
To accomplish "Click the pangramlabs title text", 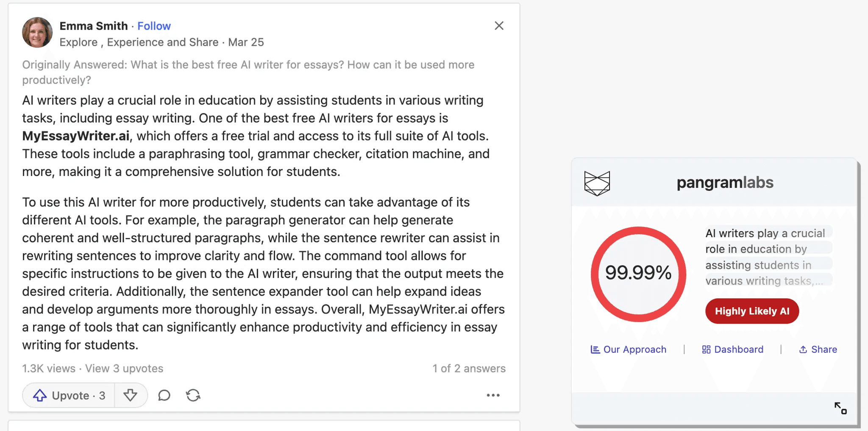I will (725, 182).
